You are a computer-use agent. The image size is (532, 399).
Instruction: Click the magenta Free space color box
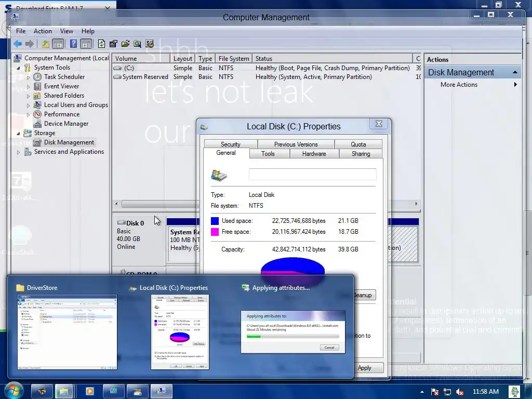coord(215,232)
